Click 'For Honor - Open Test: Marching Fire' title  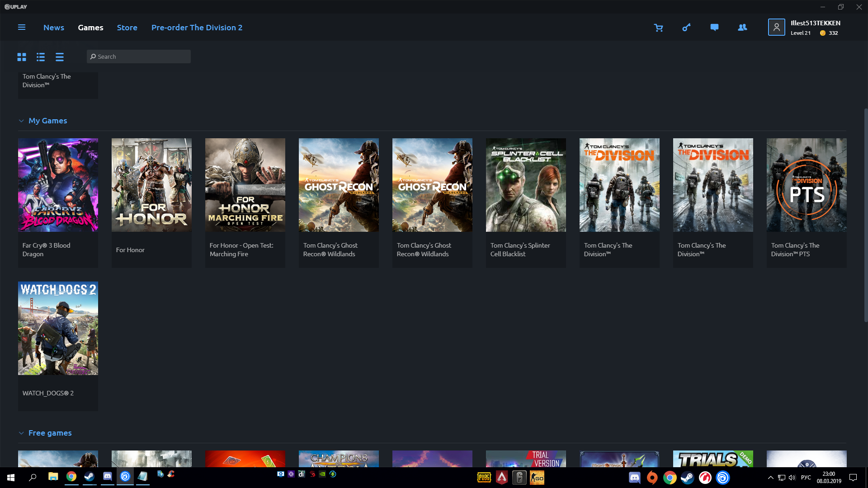(241, 250)
